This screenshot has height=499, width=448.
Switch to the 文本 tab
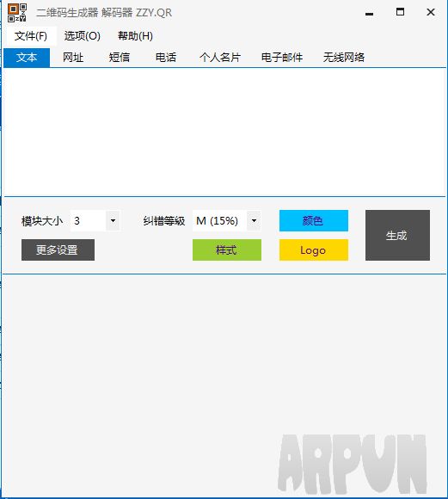pos(27,58)
